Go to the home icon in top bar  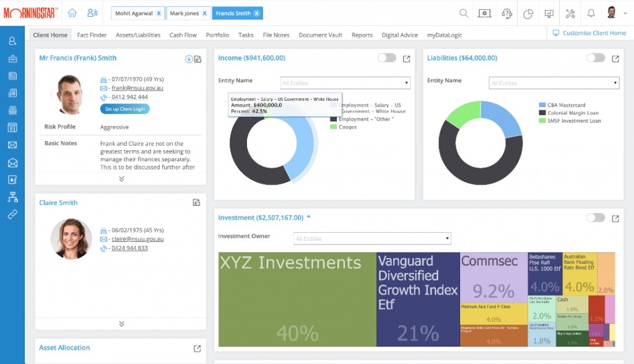[x=72, y=13]
